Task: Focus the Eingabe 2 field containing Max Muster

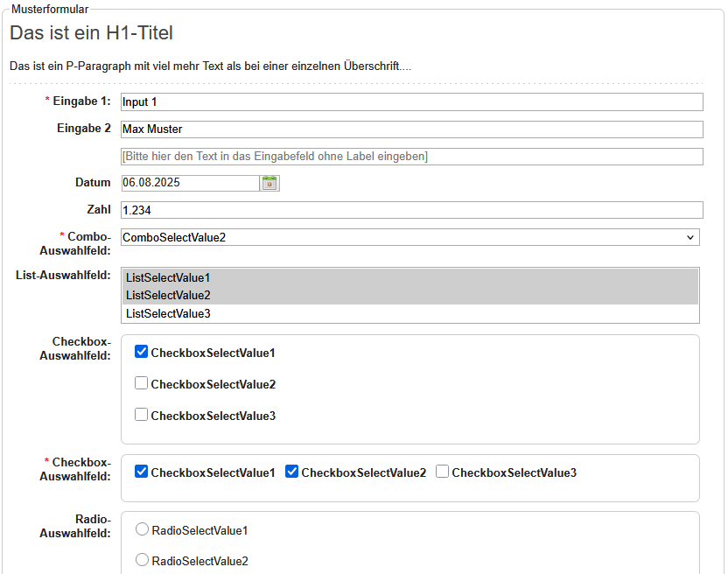Action: [411, 129]
